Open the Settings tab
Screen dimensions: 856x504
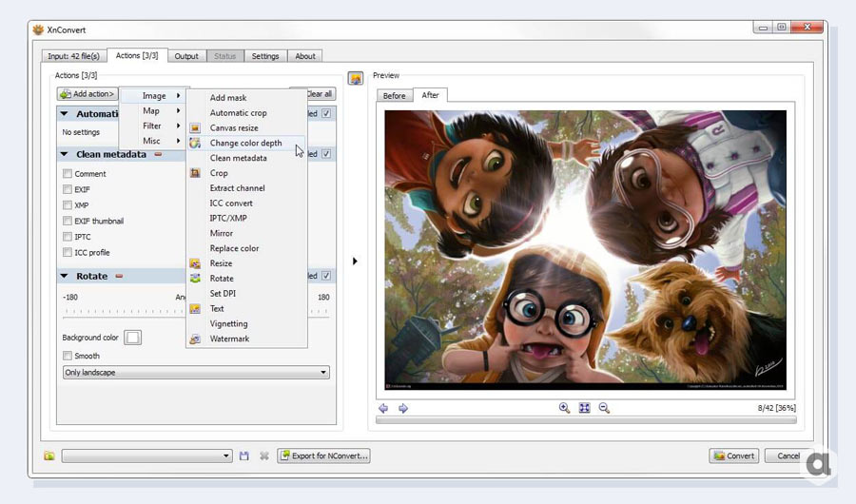tap(265, 56)
